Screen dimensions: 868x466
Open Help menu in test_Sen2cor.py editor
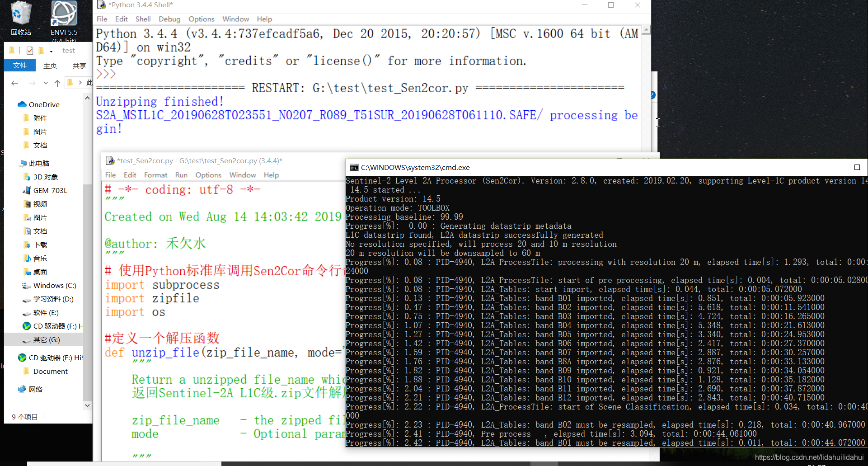point(271,175)
